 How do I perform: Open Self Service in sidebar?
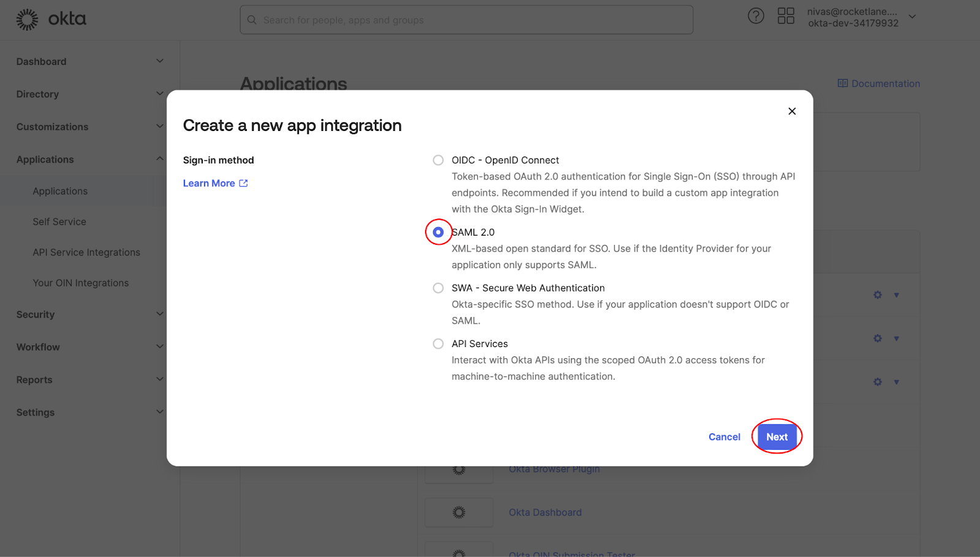click(x=59, y=222)
